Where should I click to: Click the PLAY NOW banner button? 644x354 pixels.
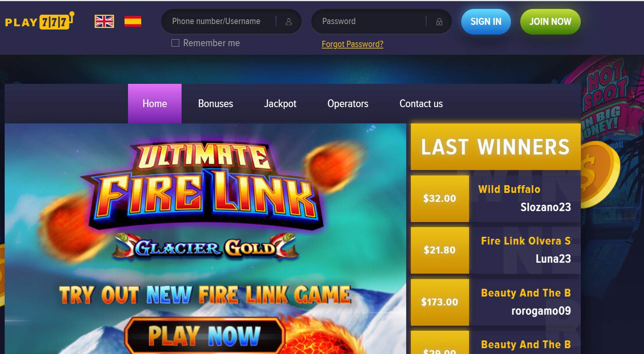205,335
